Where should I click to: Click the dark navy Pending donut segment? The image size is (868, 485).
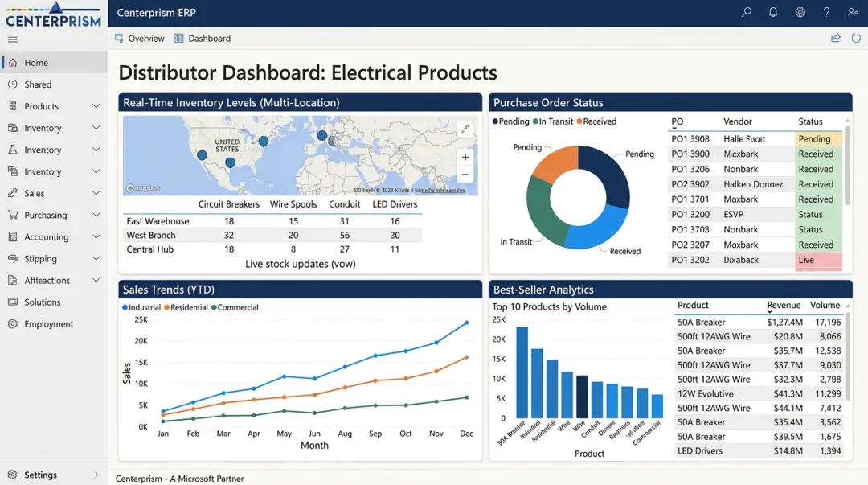[609, 175]
